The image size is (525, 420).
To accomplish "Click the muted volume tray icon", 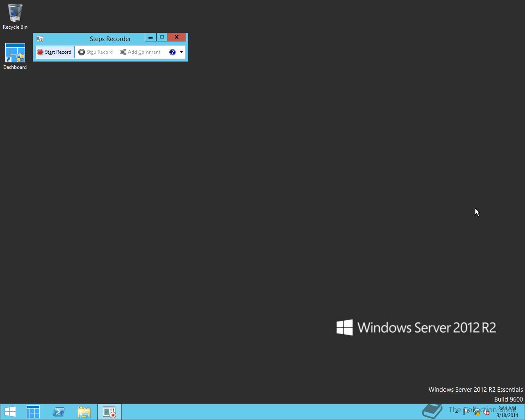I will [486, 412].
